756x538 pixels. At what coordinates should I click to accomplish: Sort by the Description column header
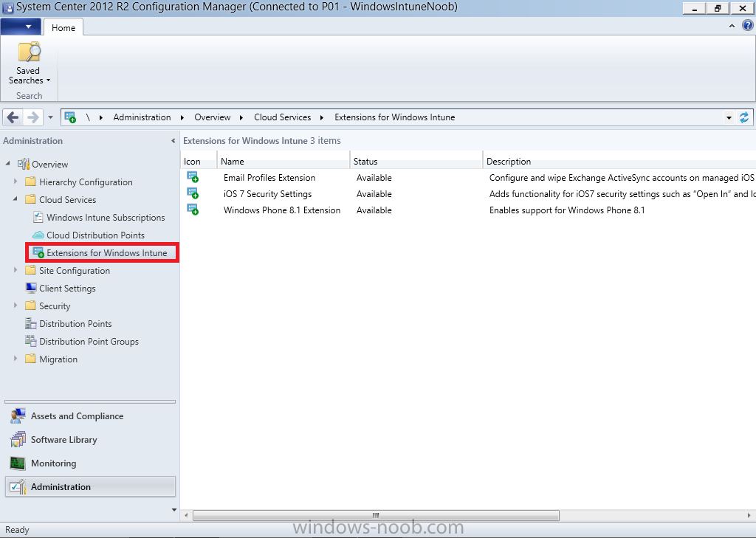(619, 162)
